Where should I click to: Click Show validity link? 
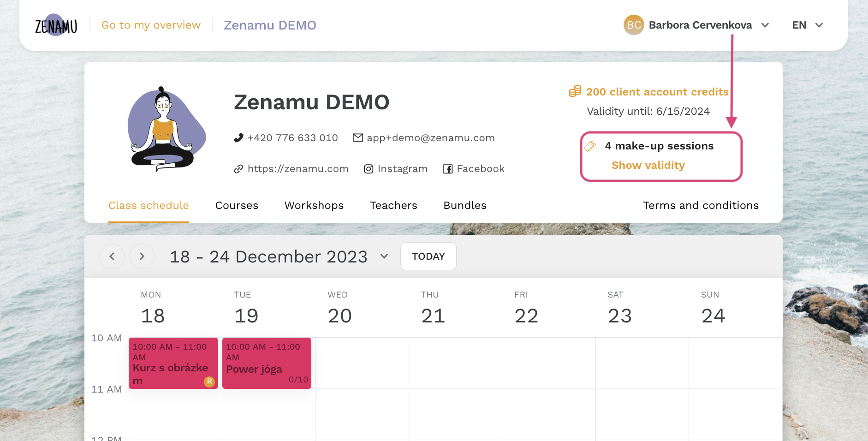tap(648, 165)
